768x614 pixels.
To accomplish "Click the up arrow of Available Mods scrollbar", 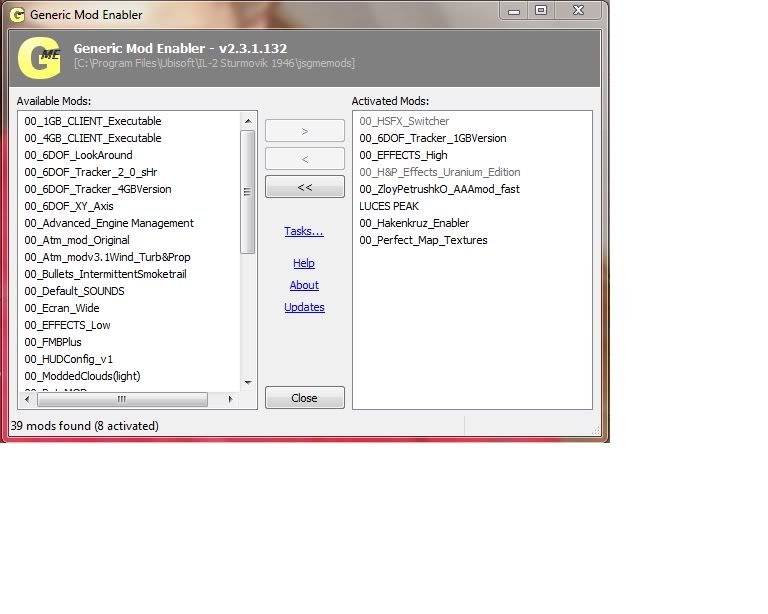I will [x=248, y=121].
